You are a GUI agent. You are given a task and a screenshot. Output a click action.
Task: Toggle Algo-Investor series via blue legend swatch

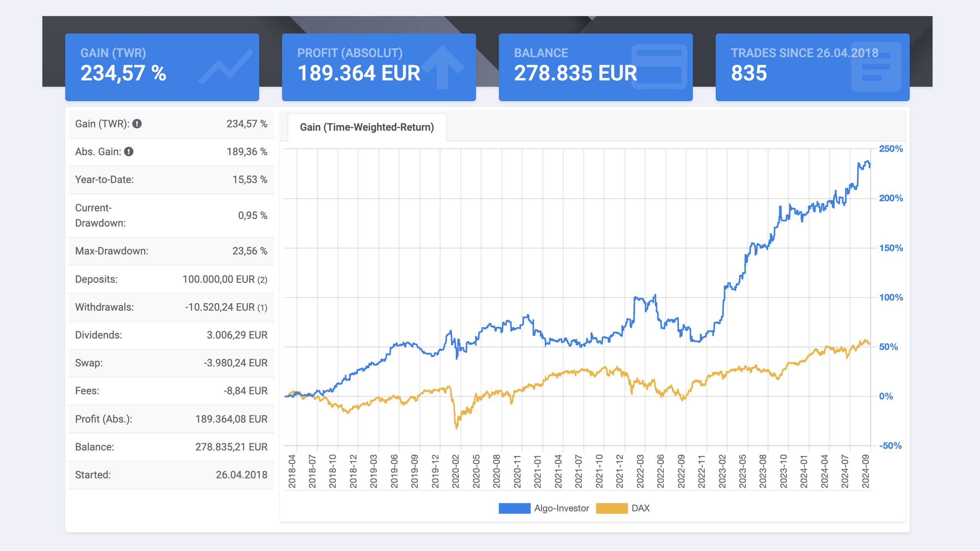[x=514, y=508]
